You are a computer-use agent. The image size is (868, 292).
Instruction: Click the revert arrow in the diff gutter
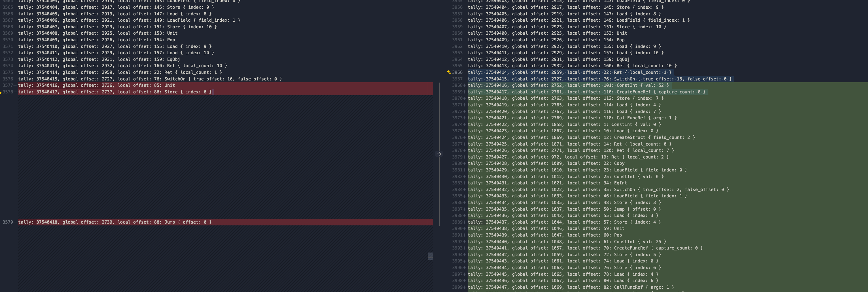click(439, 154)
